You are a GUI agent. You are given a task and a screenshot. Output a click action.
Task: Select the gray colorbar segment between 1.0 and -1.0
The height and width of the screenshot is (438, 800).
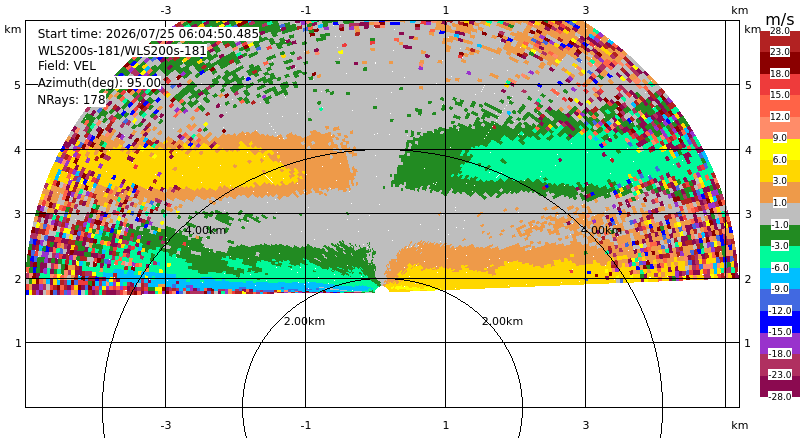coord(780,214)
